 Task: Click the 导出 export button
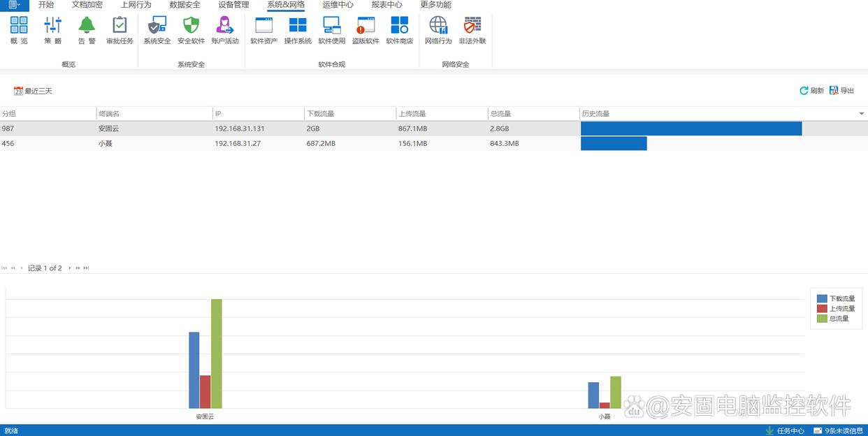tap(842, 91)
